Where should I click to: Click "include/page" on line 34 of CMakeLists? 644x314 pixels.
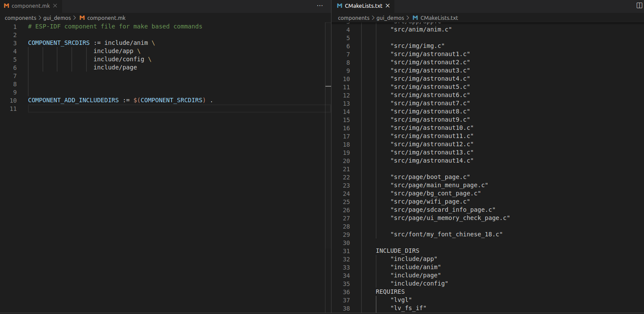[x=416, y=276]
